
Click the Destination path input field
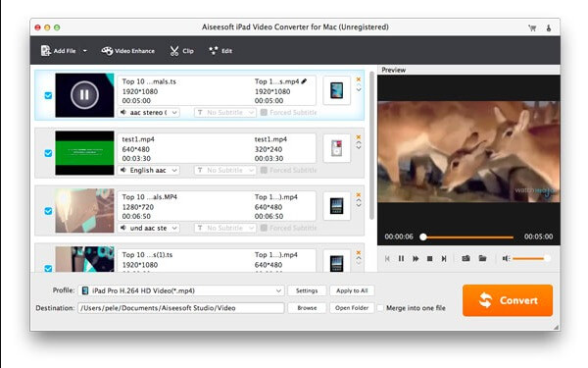click(x=180, y=308)
